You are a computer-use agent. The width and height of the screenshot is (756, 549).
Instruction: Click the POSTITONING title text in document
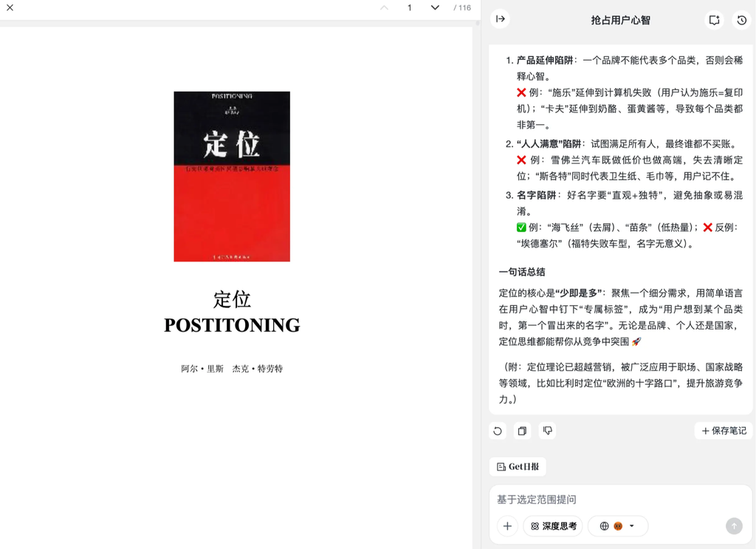click(232, 325)
